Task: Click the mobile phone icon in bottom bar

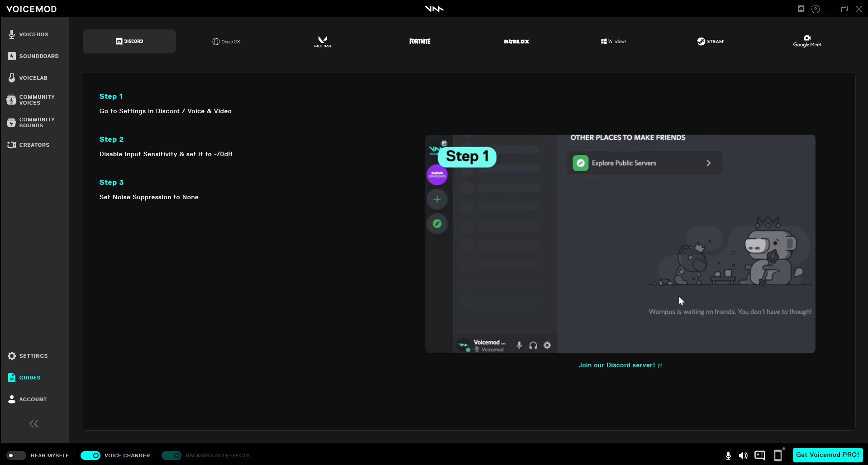Action: click(x=778, y=455)
